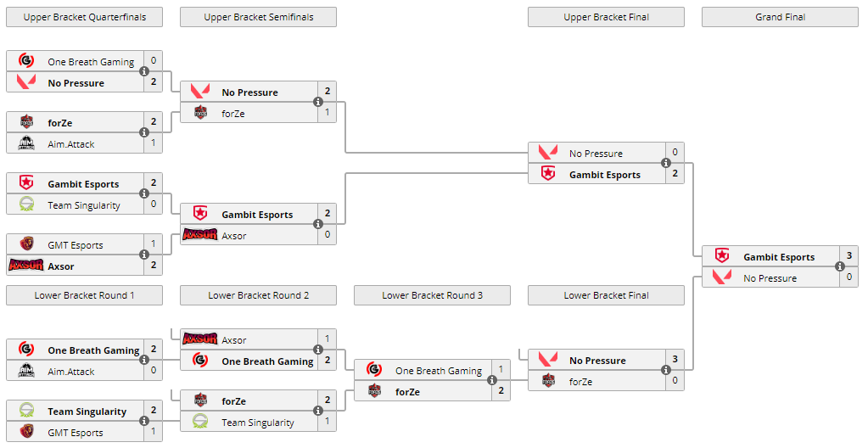
Task: Click the No Pressure name in Upper Bracket Semifinals
Action: pyautogui.click(x=249, y=92)
